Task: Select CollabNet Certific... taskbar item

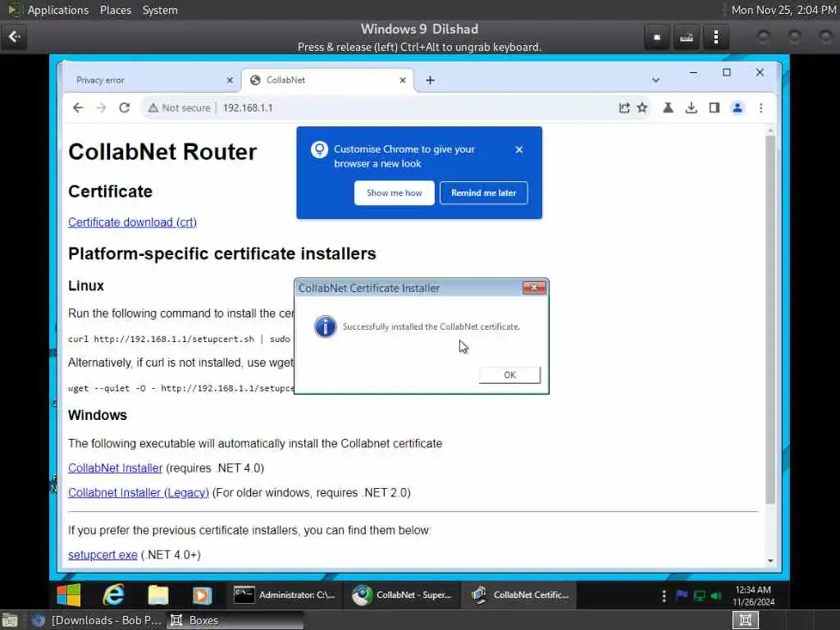Action: pyautogui.click(x=518, y=596)
